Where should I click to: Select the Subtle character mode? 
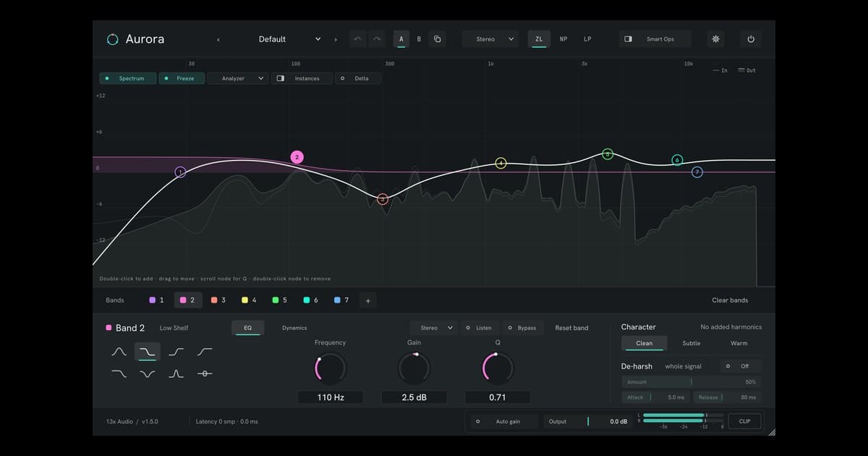click(692, 343)
